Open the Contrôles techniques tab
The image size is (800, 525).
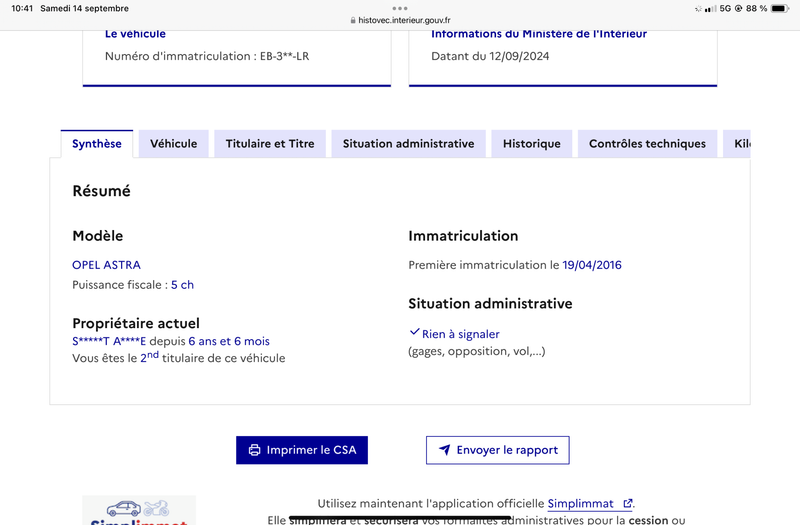tap(647, 144)
